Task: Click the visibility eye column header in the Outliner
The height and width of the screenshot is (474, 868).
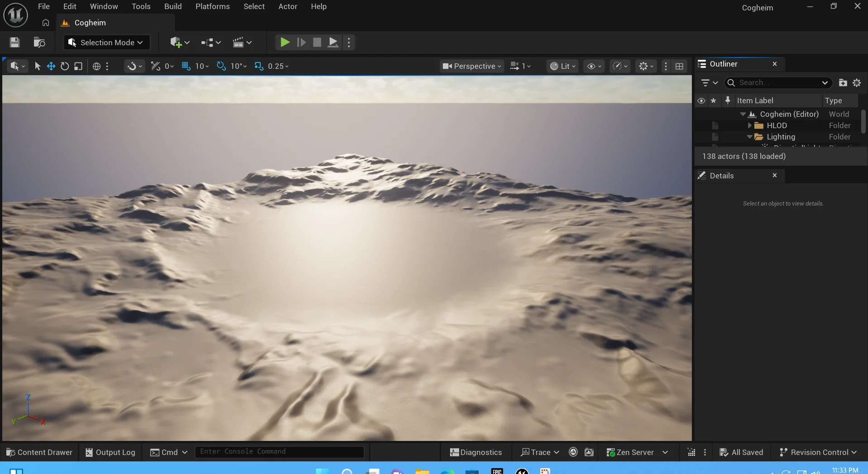Action: pyautogui.click(x=701, y=101)
